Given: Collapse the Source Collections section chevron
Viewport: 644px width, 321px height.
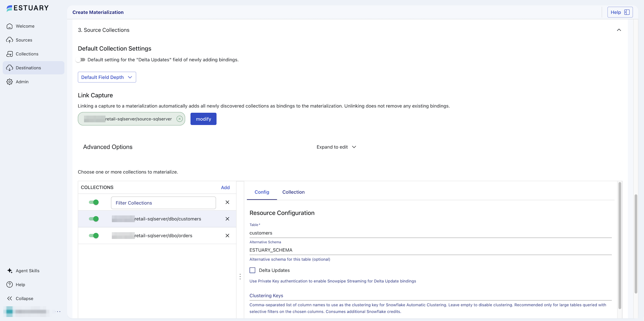Looking at the screenshot, I should pos(619,30).
